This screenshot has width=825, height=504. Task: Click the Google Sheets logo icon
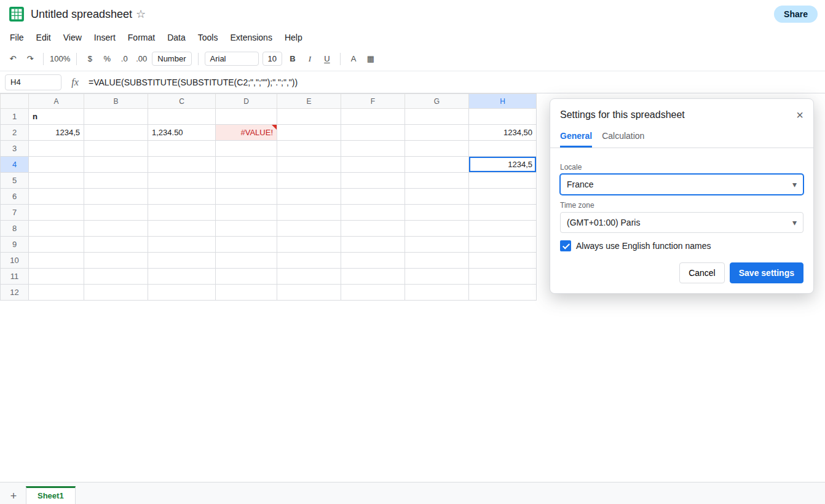(17, 14)
